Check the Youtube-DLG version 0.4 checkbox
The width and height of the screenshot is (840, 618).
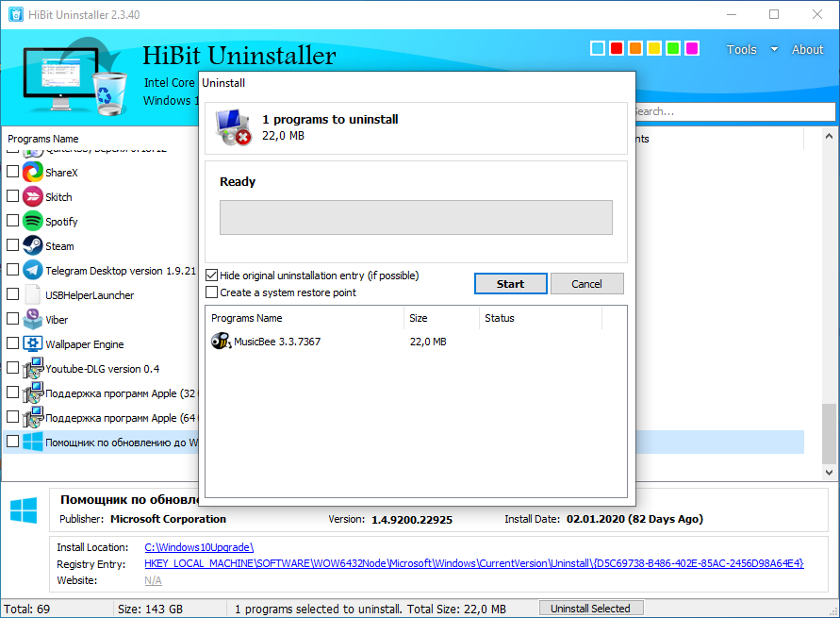point(12,368)
